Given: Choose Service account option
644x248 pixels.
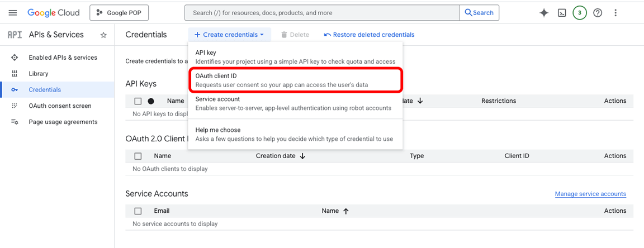Looking at the screenshot, I should (295, 103).
